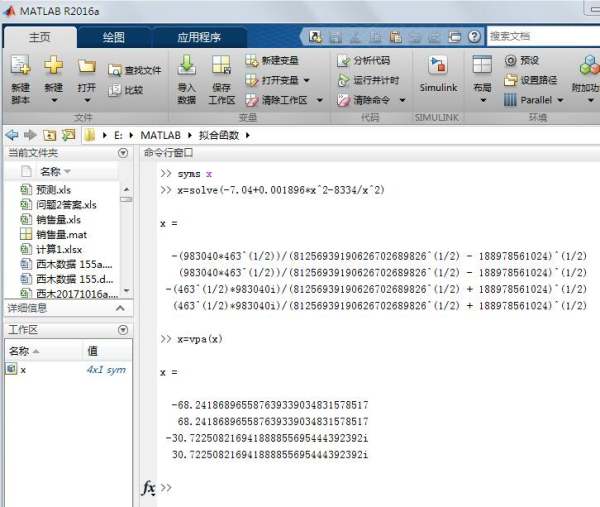
Task: Click file list scrollbar up arrow
Action: point(127,189)
